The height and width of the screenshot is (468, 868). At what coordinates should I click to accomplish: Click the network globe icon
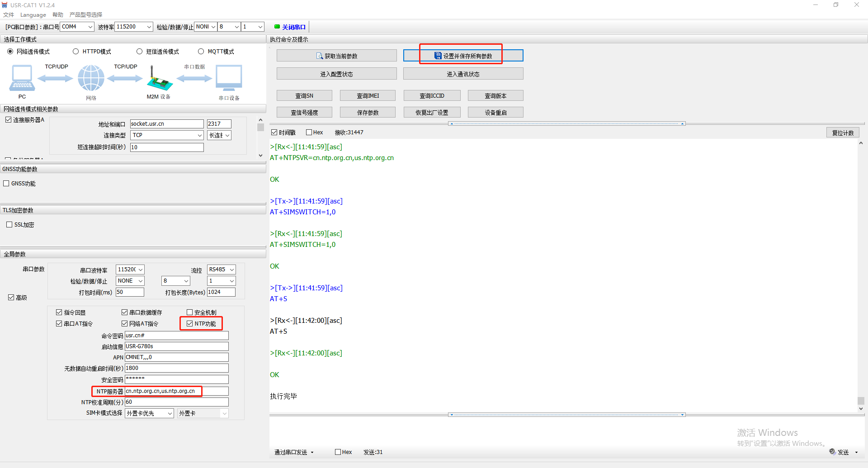click(91, 78)
